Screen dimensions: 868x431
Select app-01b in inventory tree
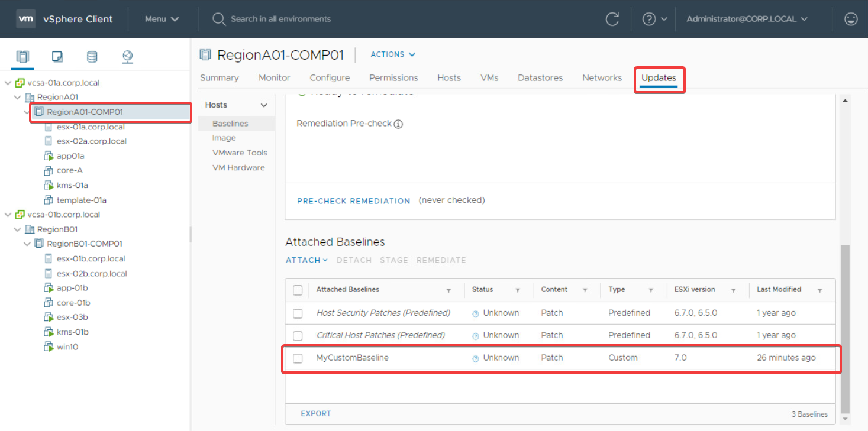coord(72,288)
